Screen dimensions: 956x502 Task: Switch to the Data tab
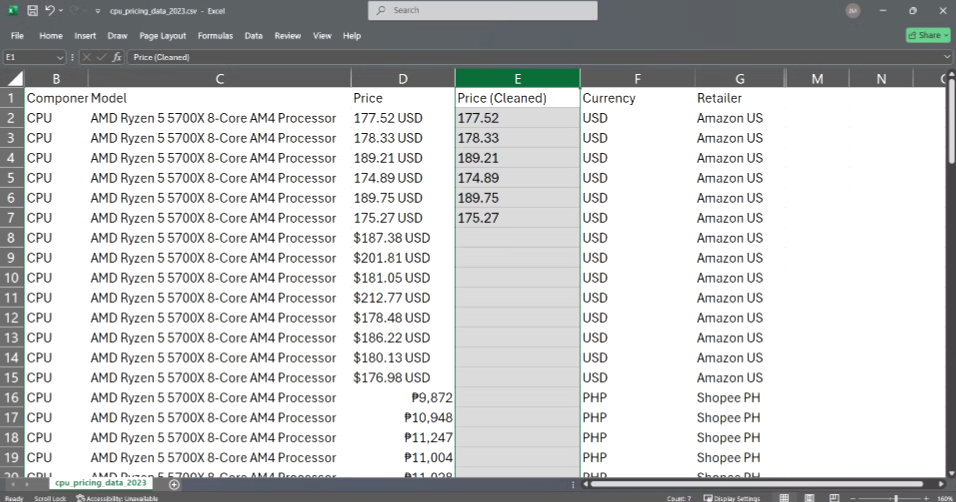click(254, 36)
